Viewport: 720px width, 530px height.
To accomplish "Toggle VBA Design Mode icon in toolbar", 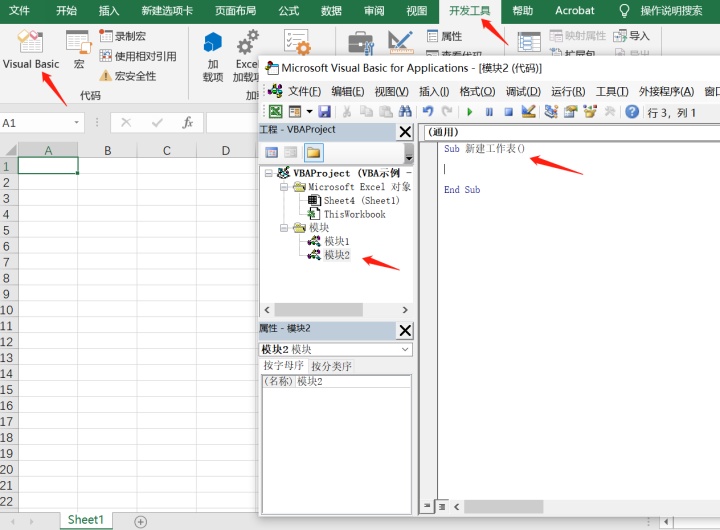I will point(529,112).
